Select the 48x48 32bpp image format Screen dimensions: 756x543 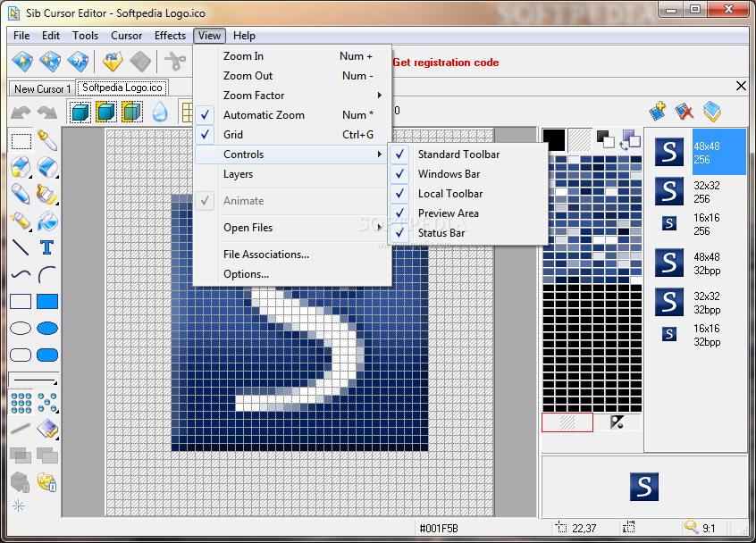(x=697, y=263)
